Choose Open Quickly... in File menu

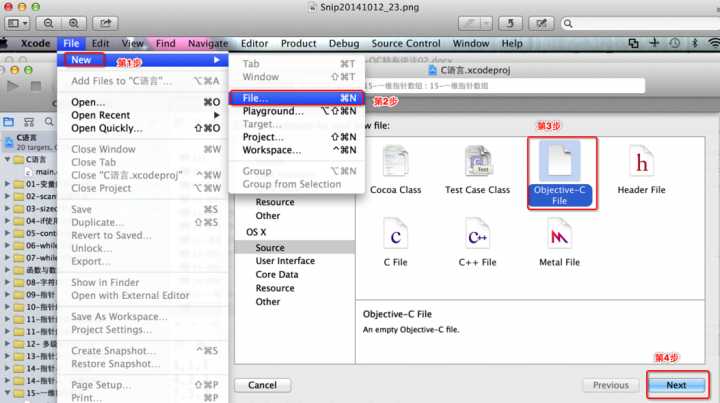pyautogui.click(x=142, y=128)
